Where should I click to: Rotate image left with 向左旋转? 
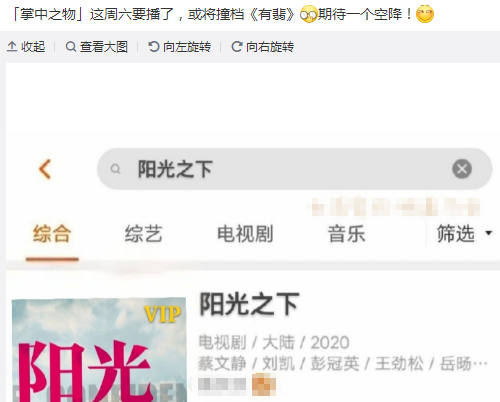(x=179, y=47)
